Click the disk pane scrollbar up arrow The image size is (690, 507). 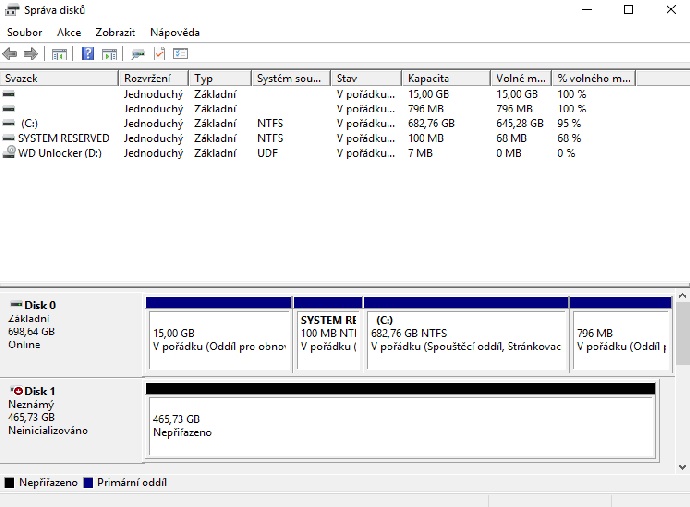click(683, 296)
